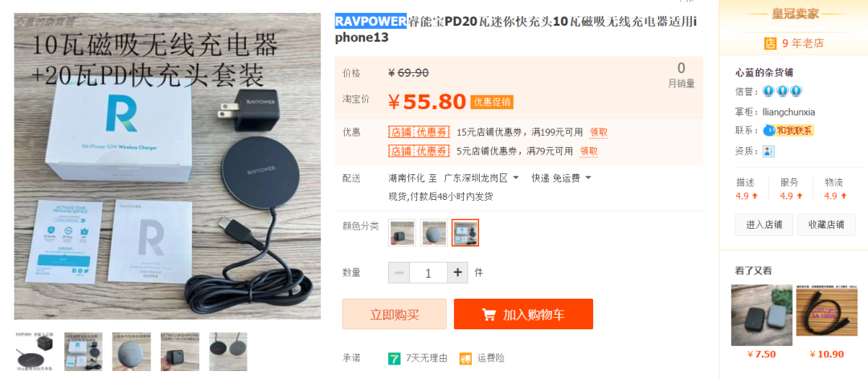The image size is (868, 379).
Task: Open the 快递 免运费 shipping method dropdown
Action: (562, 178)
